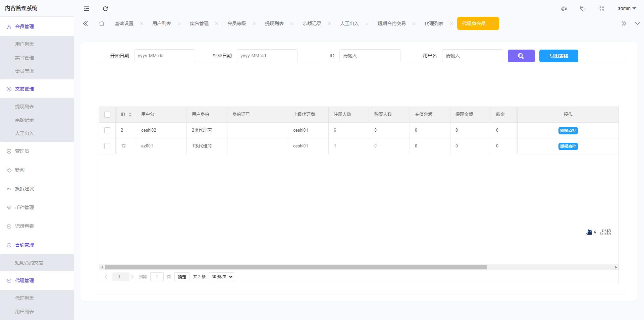
Task: Click the table's horizontal scrollbar
Action: 295,267
